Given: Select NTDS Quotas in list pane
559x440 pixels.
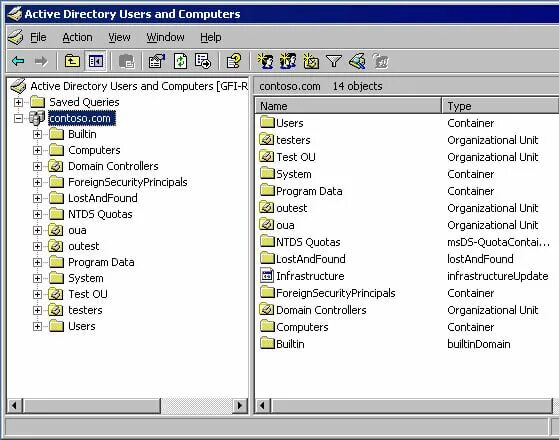Looking at the screenshot, I should (x=308, y=242).
